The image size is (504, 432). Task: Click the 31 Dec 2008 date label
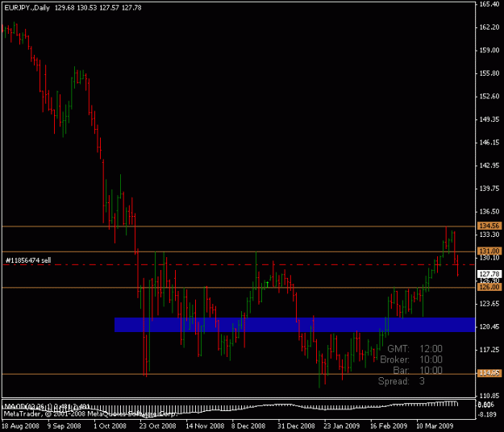(x=296, y=426)
